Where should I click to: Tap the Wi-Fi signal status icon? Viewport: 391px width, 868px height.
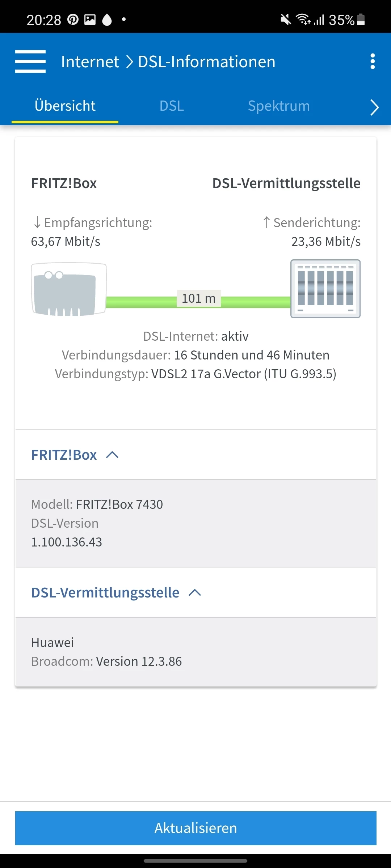pyautogui.click(x=303, y=20)
